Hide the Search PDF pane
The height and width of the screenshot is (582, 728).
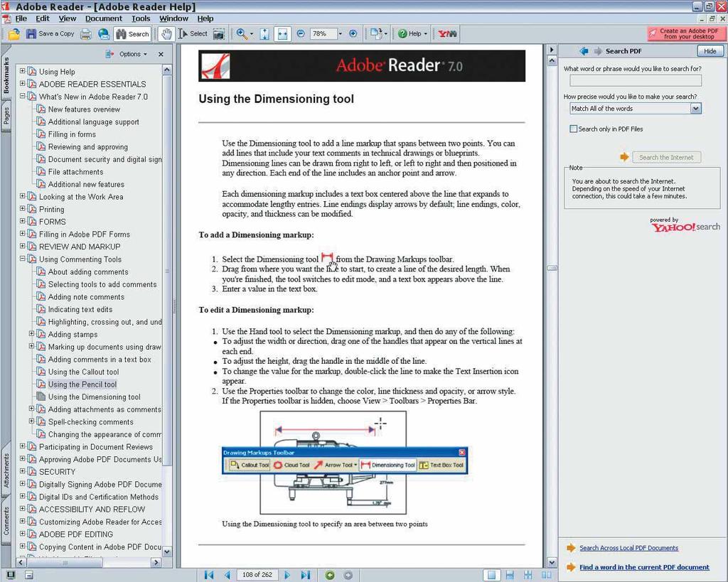pos(710,51)
